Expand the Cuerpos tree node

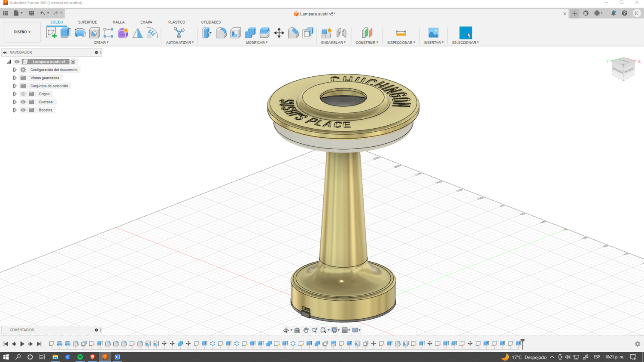(x=15, y=102)
